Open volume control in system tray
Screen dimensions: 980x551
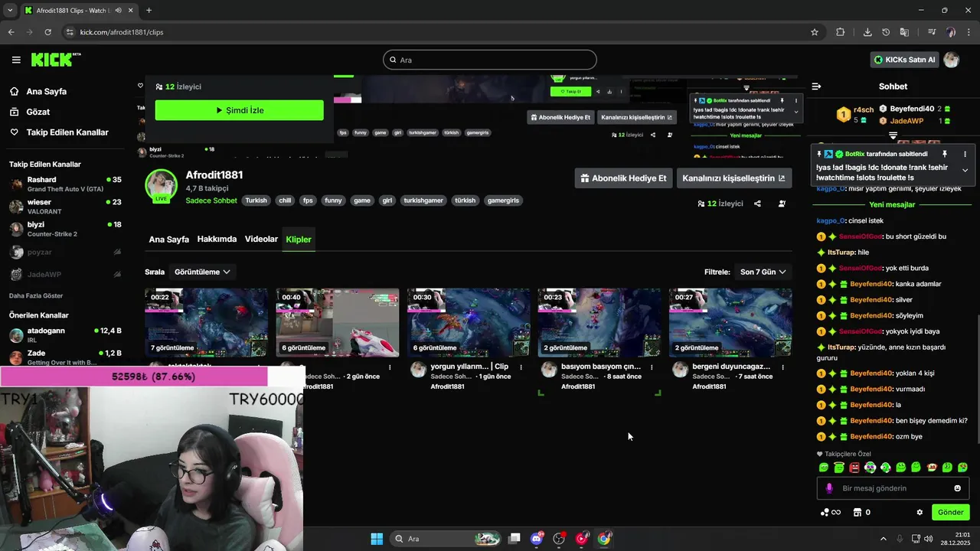point(928,539)
